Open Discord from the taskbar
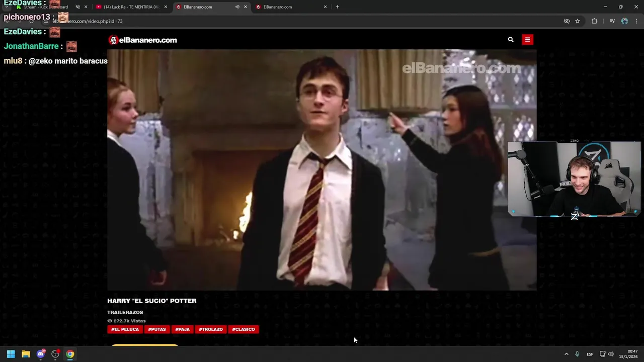The width and height of the screenshot is (644, 362). 41,354
